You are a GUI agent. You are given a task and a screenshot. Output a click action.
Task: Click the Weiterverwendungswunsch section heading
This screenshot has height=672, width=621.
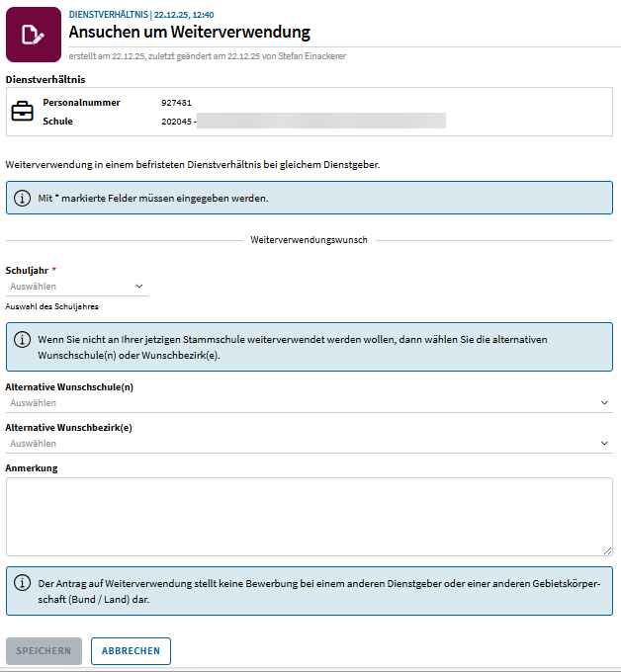[310, 240]
